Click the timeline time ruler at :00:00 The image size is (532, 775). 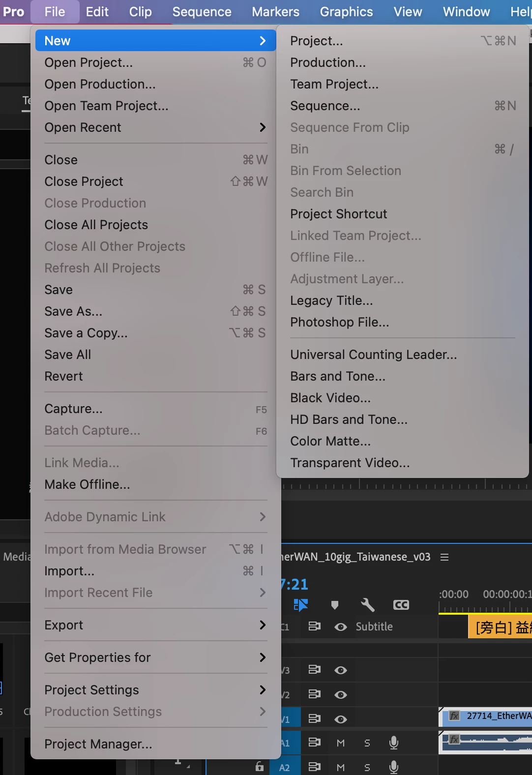tap(453, 595)
